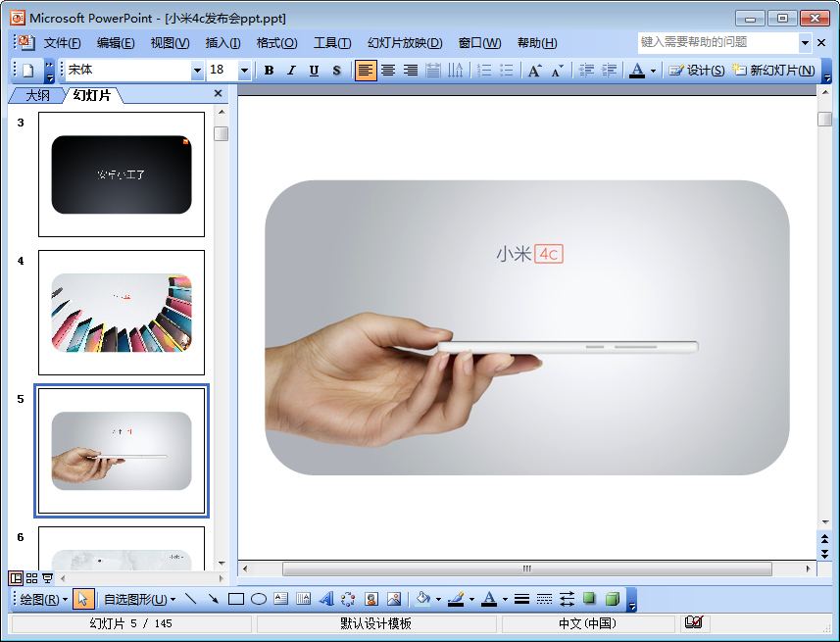Select the Arrow drawing tool
This screenshot has height=642, width=840.
point(214,599)
